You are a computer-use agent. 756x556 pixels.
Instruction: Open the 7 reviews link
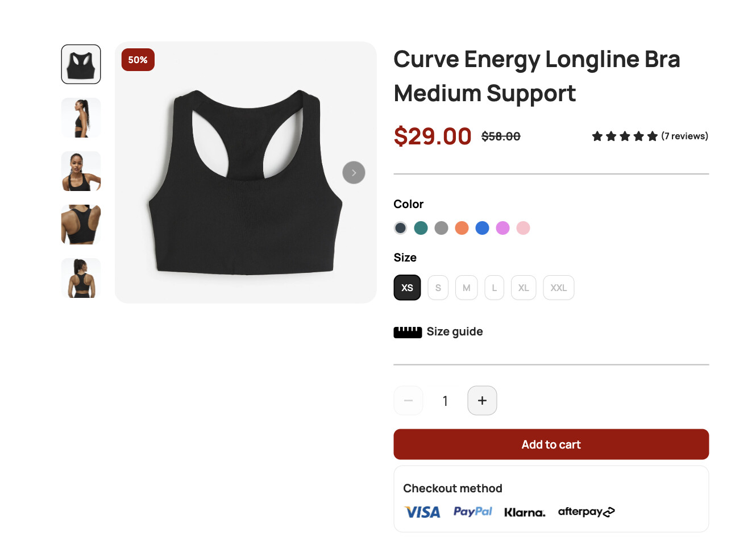click(684, 136)
